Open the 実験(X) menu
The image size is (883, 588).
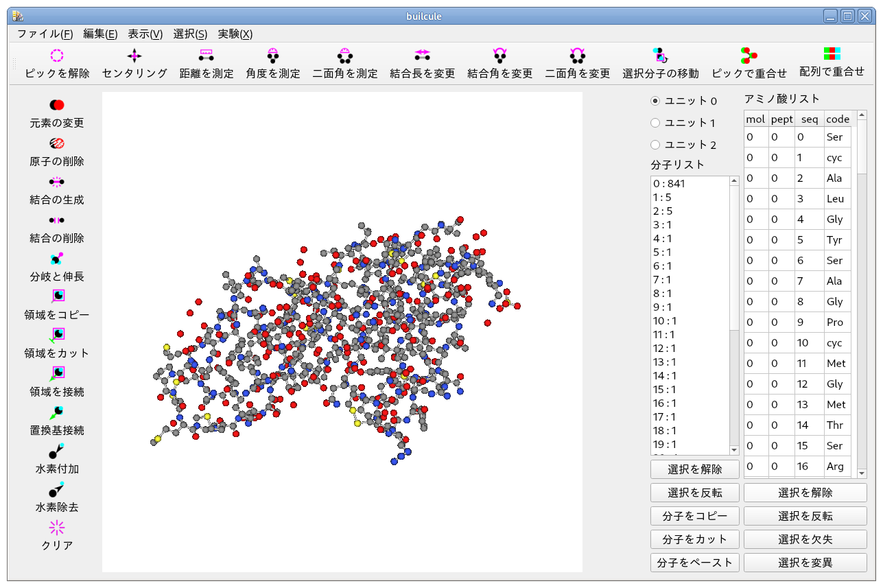(x=235, y=34)
